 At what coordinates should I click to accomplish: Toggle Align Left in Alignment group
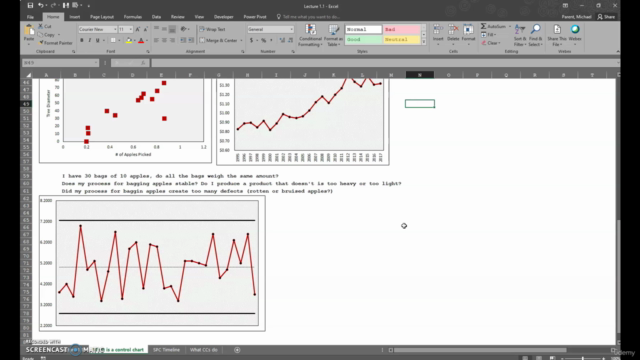point(156,40)
